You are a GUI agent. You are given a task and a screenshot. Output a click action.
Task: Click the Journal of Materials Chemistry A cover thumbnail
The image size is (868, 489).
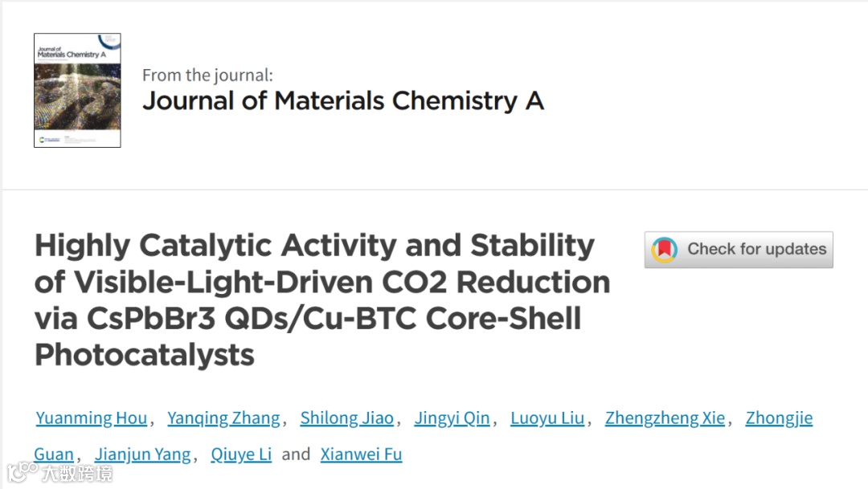coord(77,90)
